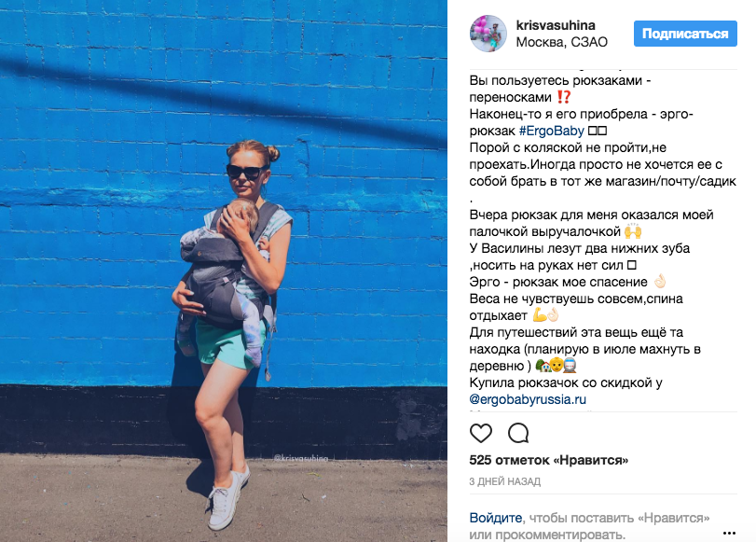Follow the #ErgoBaby hashtag link
This screenshot has width=756, height=542.
(x=552, y=131)
